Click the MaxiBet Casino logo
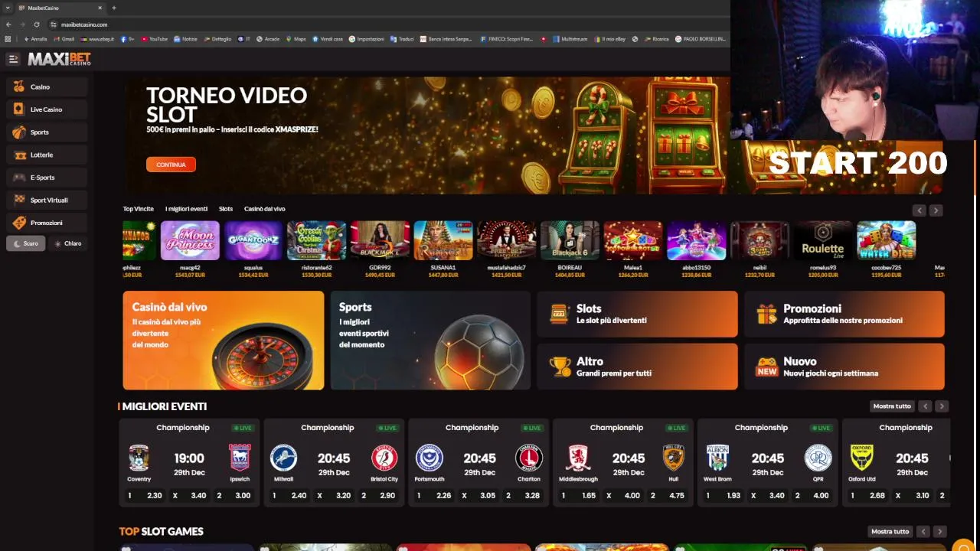The width and height of the screenshot is (980, 551). point(60,59)
